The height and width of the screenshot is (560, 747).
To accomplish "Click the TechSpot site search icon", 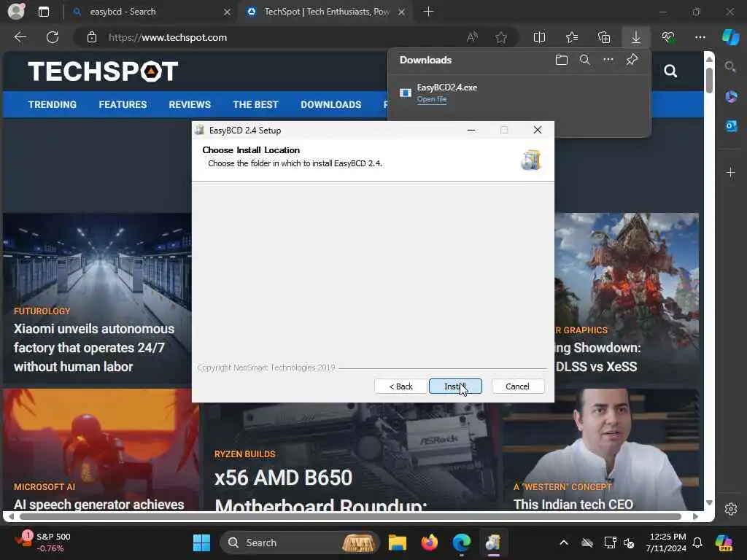I will coord(670,71).
